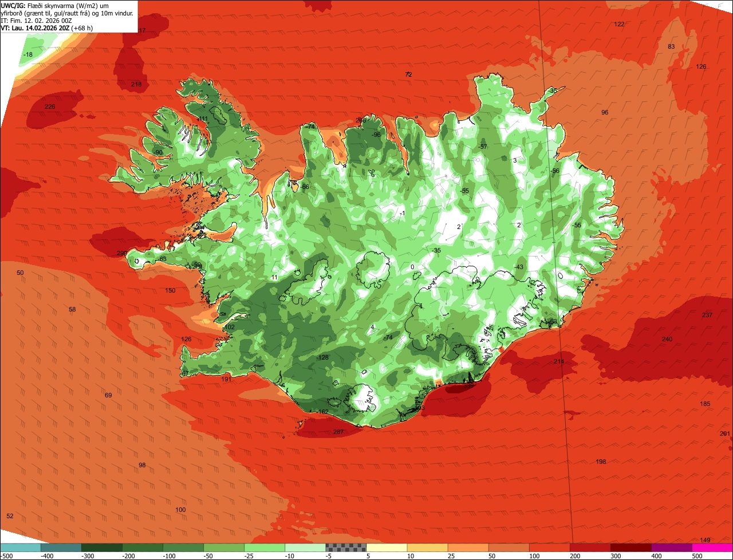Pick the yellow-orange 10 to 25 legend swatch
733x560 pixels.
click(427, 547)
